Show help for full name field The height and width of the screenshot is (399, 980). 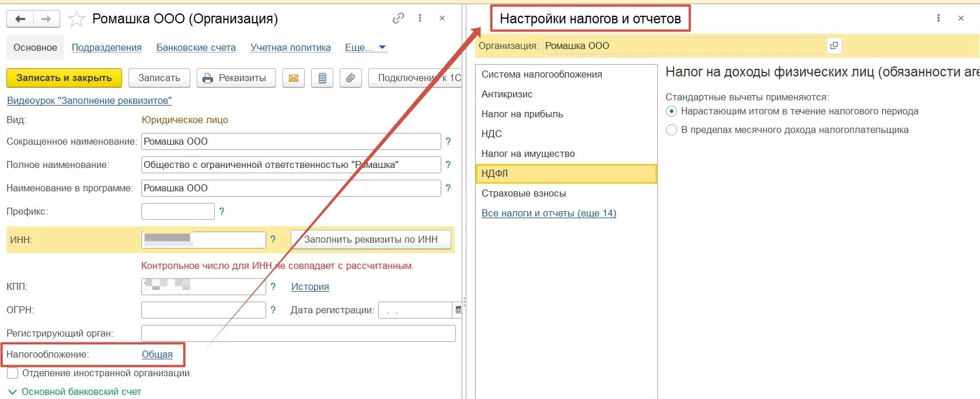pos(448,164)
